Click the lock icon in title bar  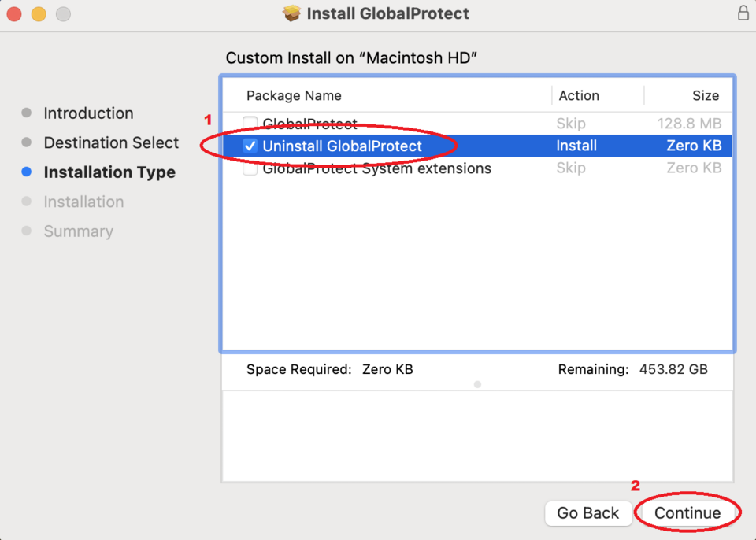(x=743, y=13)
